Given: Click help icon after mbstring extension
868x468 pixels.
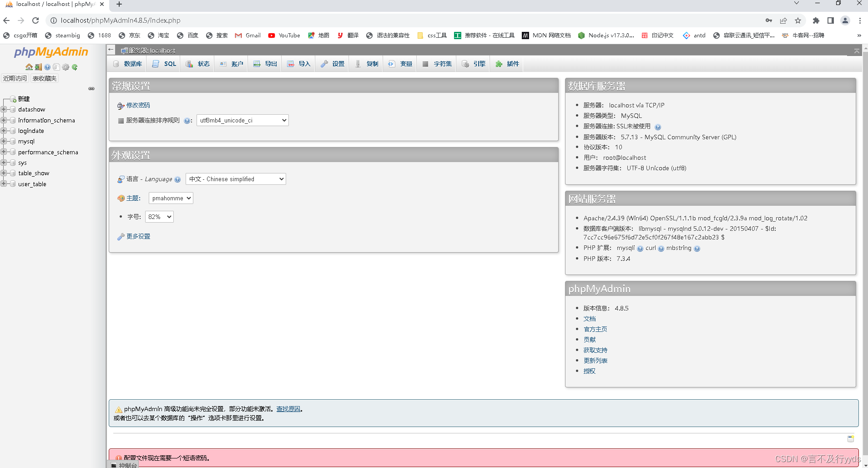Looking at the screenshot, I should (697, 249).
